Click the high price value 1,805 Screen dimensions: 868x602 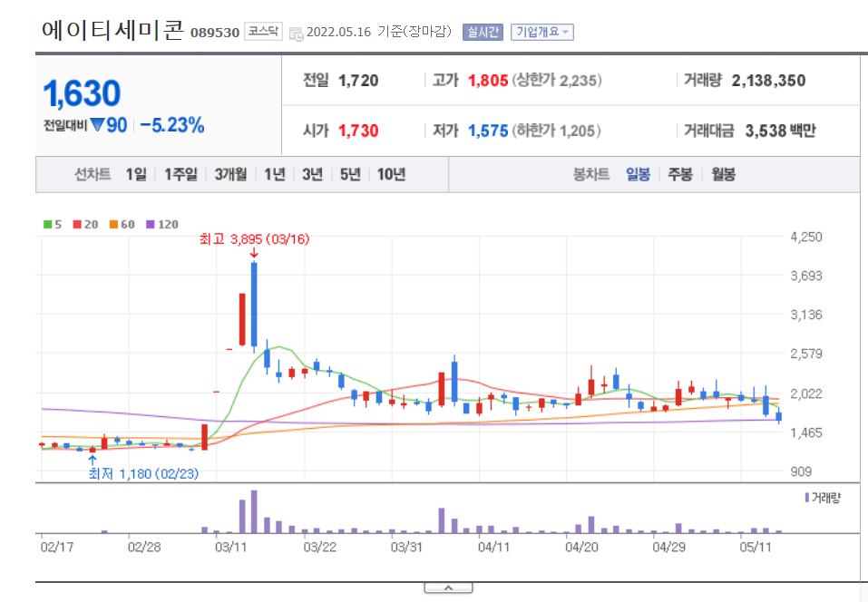tap(488, 81)
